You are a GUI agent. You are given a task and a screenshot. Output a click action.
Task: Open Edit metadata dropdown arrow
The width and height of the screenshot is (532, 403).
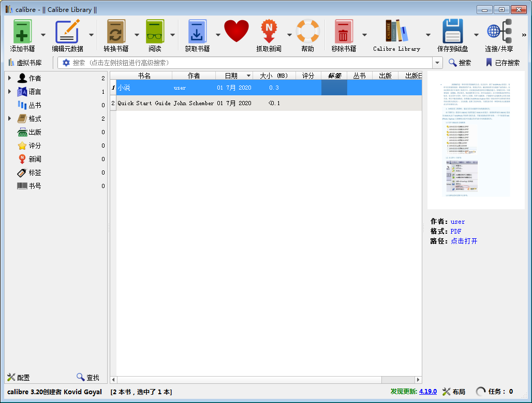pyautogui.click(x=91, y=35)
